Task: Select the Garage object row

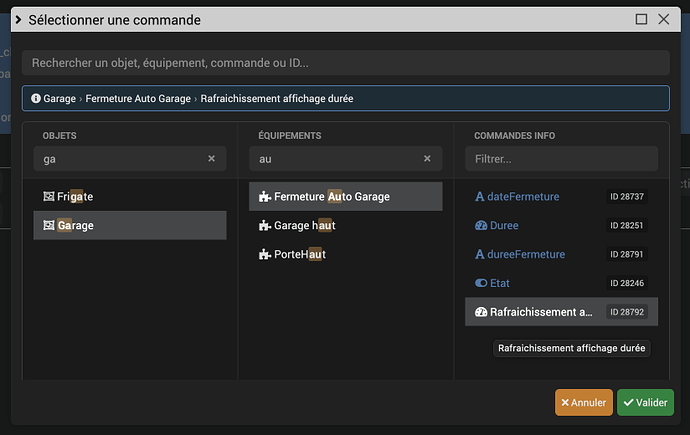Action: (x=130, y=225)
